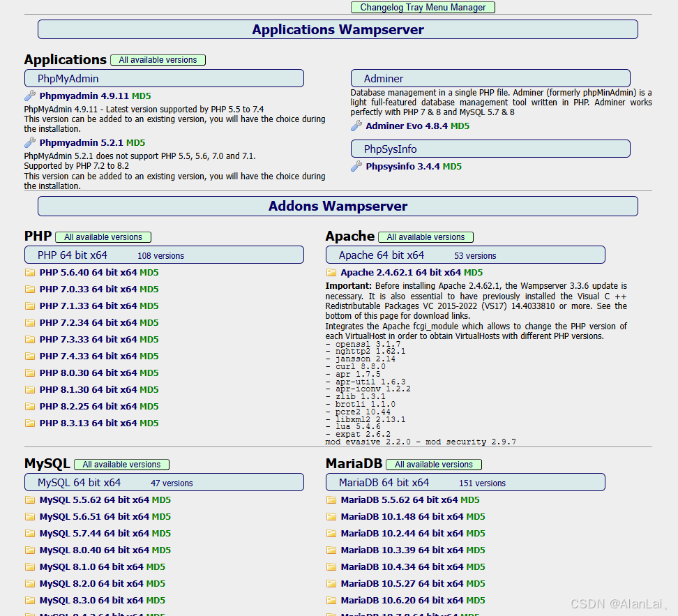Download Phpmyadmin 4.9.11 link
This screenshot has width=678, height=616.
(x=84, y=96)
